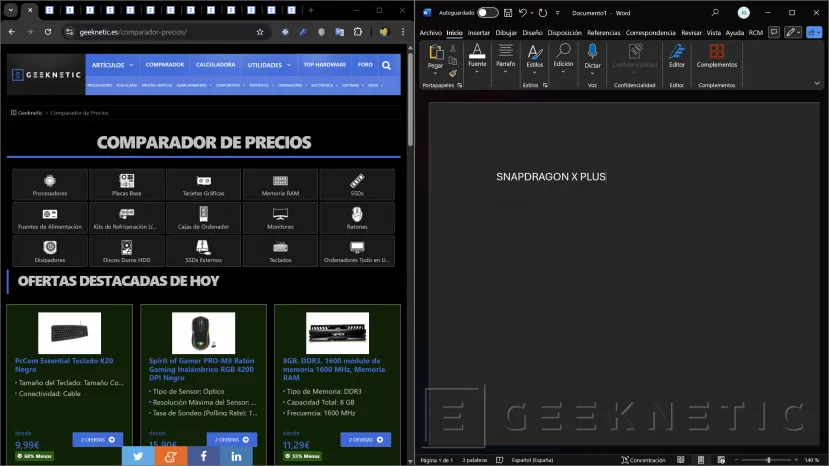Open the Chrome three-dot menu
The image size is (829, 466).
click(x=403, y=32)
